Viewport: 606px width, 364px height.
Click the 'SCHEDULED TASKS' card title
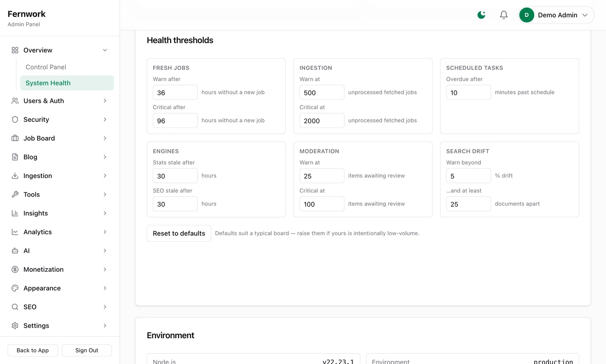(x=474, y=68)
